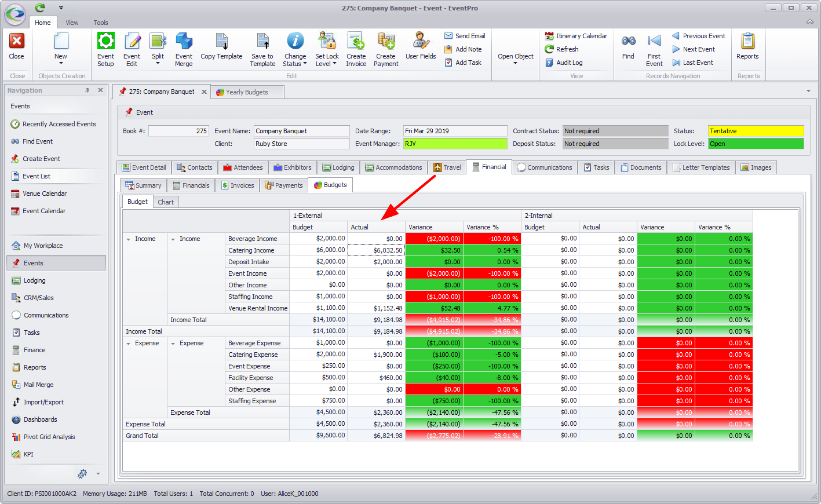Viewport: 821px width, 504px height.
Task: Open Event Edit in the ribbon
Action: pyautogui.click(x=132, y=49)
